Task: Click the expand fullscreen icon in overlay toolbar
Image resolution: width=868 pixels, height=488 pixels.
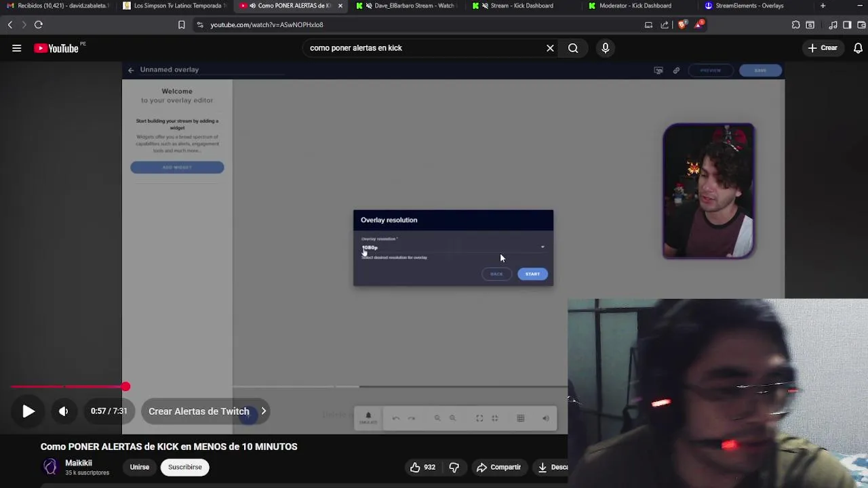Action: (479, 418)
